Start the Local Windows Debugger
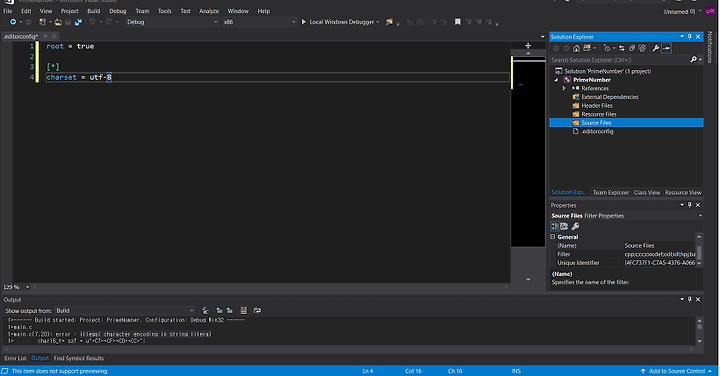Screen dimensions: 720x376 pyautogui.click(x=340, y=22)
